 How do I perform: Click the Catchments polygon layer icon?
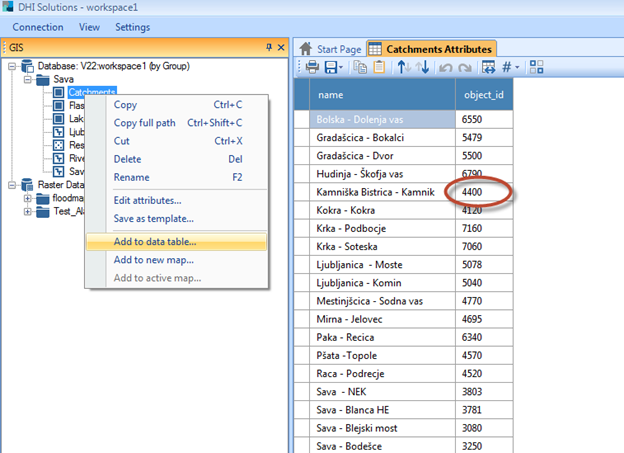58,92
